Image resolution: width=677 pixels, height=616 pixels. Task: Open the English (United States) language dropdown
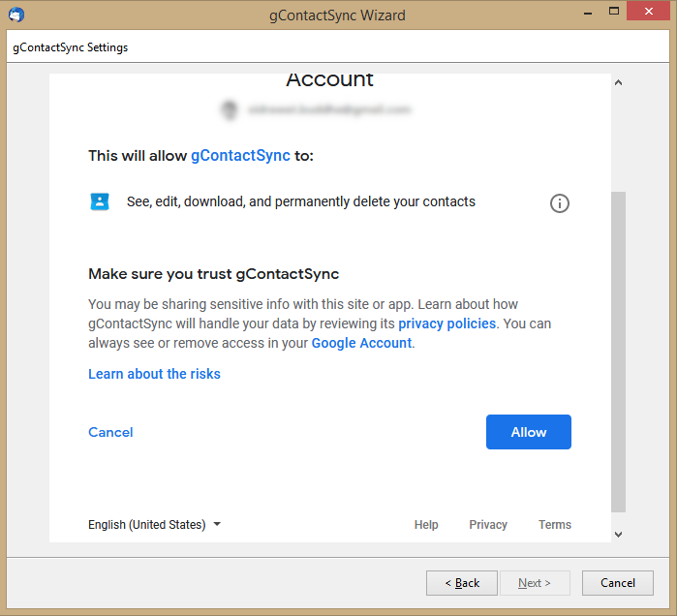(154, 525)
